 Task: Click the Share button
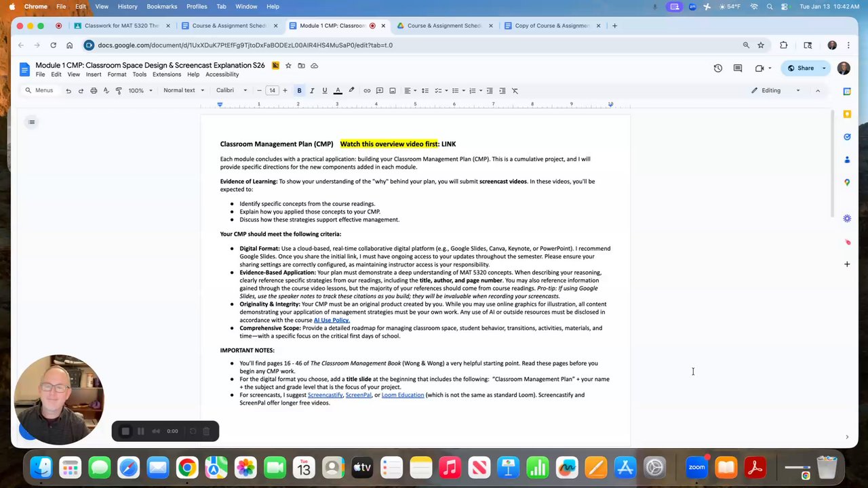[800, 68]
